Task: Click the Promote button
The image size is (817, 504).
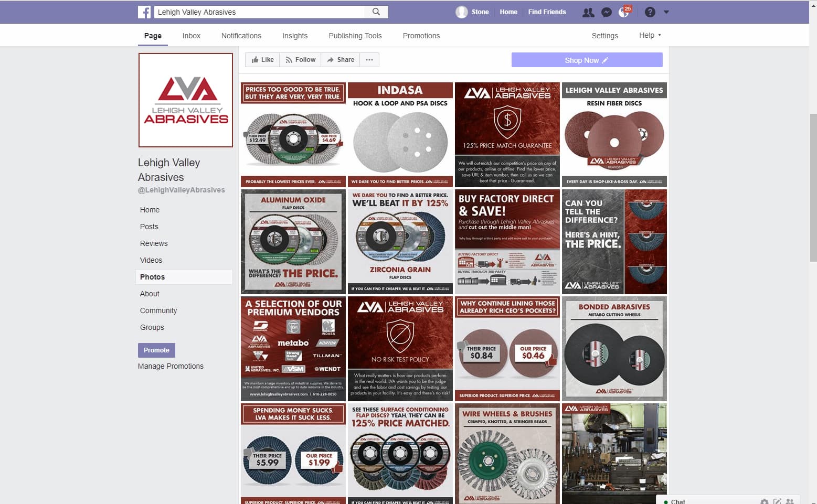Action: 156,350
